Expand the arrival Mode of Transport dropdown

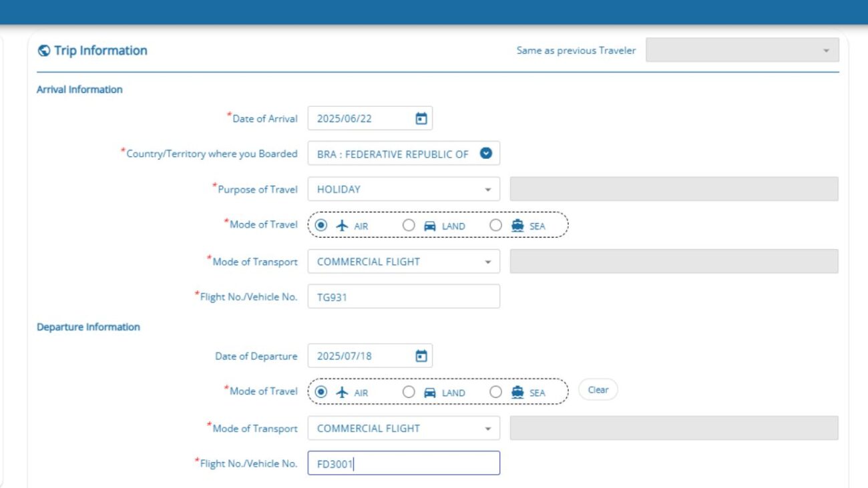(403, 262)
